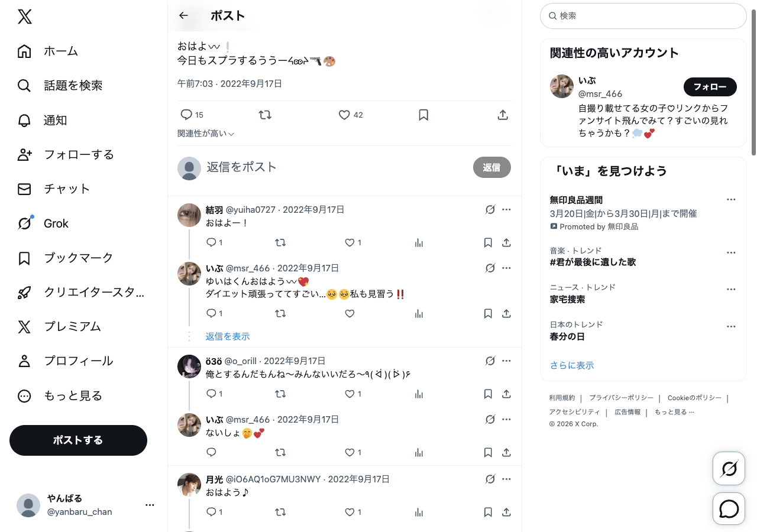This screenshot has height=532, width=757.
Task: Toggle bookmark on ö3ö's reply
Action: pos(488,394)
